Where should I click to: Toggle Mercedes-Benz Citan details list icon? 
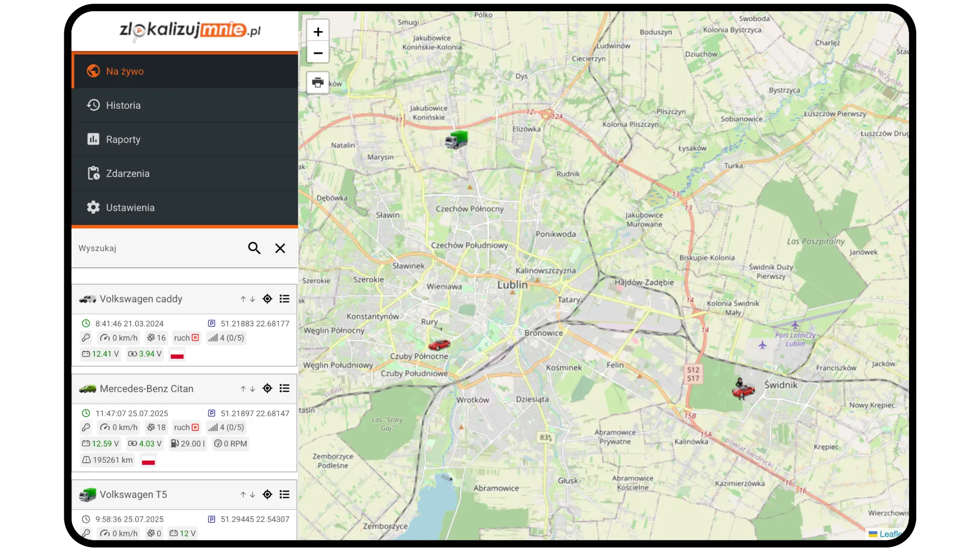click(285, 389)
